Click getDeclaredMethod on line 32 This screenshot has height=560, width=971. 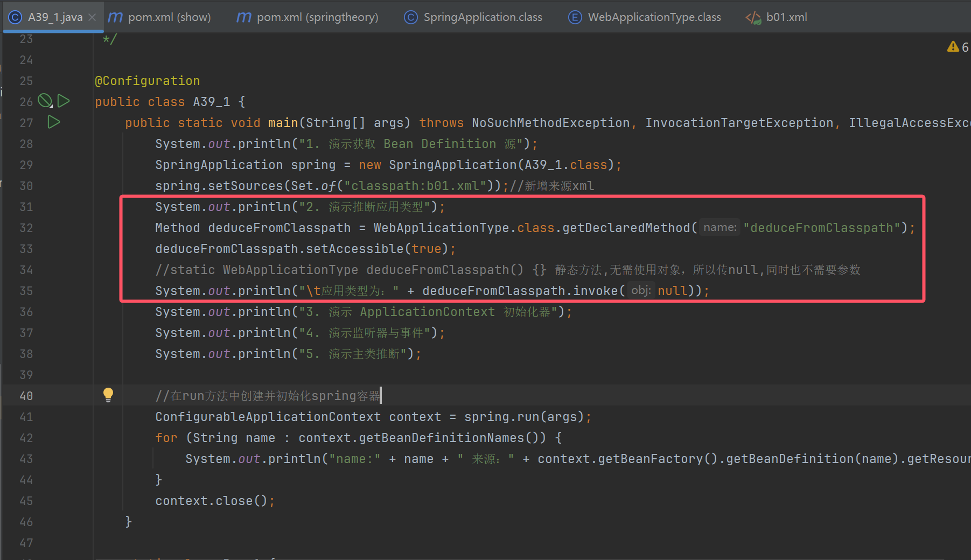[x=626, y=228]
